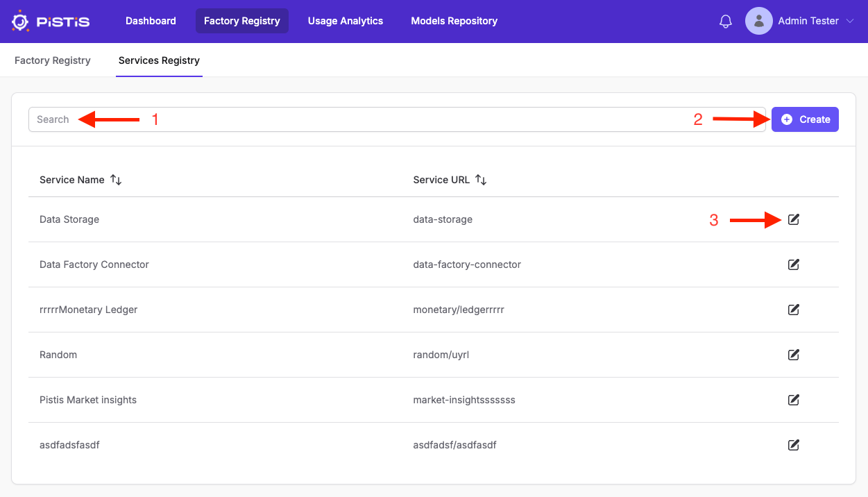The width and height of the screenshot is (868, 497).
Task: Select the Services Registry sub-tab
Action: tap(159, 60)
